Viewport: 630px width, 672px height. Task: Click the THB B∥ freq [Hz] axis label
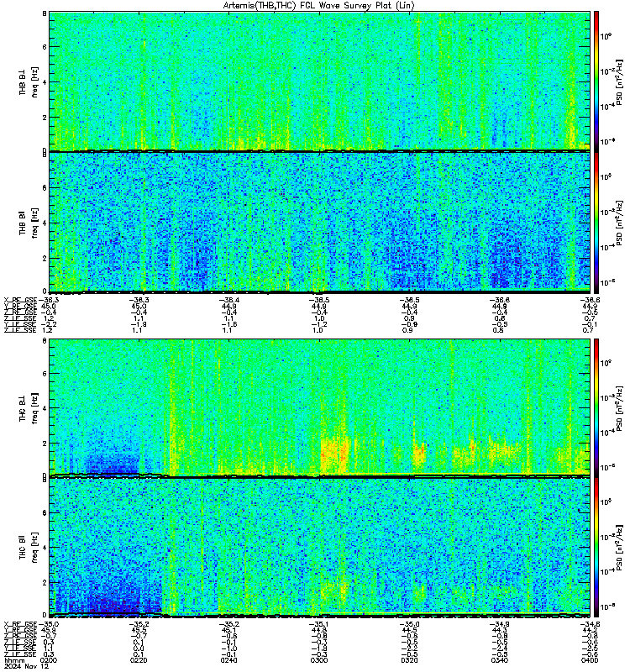coord(29,223)
